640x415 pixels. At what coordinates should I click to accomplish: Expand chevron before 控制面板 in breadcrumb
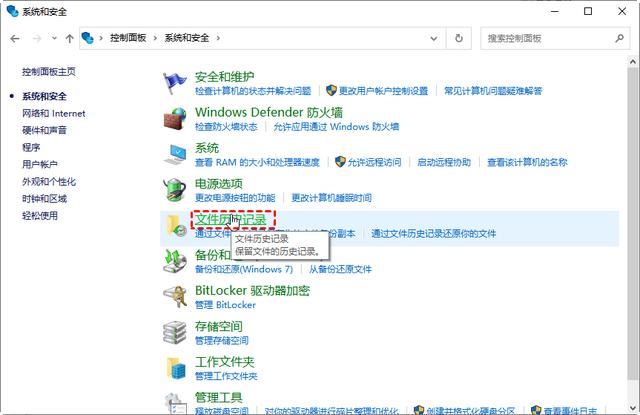(x=101, y=38)
